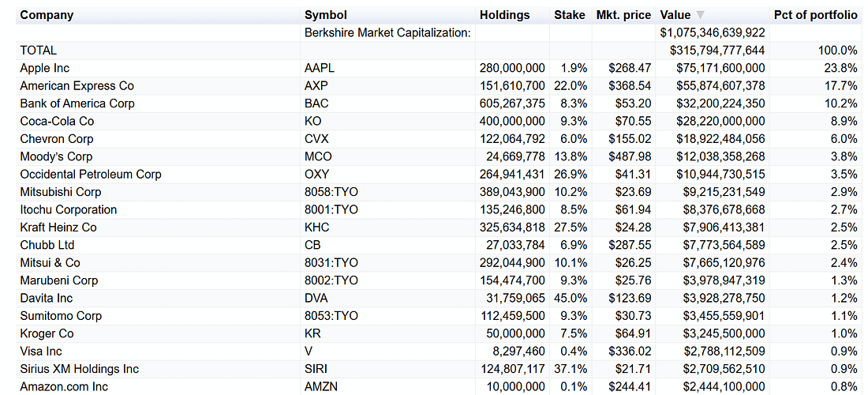Click the Pct of portfolio header
Screen dimensions: 868x395
tap(816, 15)
